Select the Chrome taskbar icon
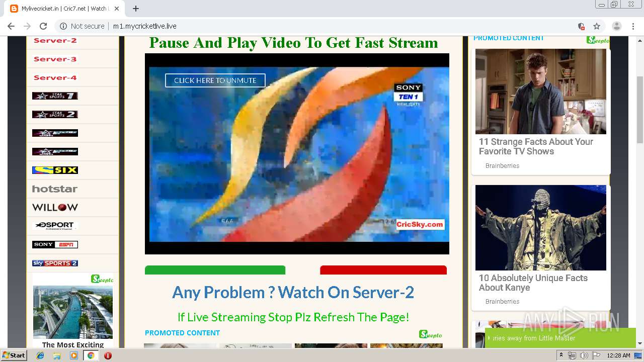 (91, 355)
